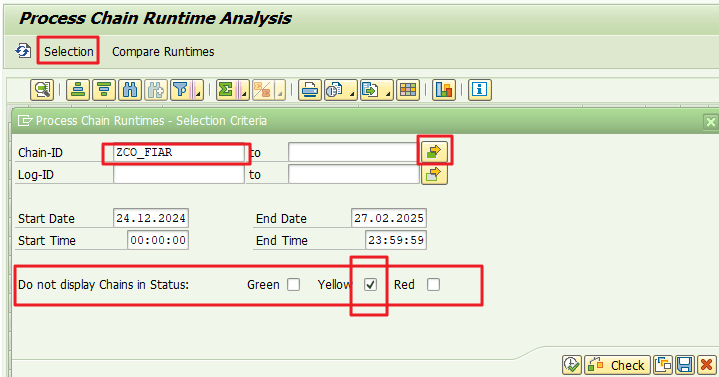Click the greyed-out Find Next binoculars icon
The image size is (719, 377).
[x=156, y=89]
